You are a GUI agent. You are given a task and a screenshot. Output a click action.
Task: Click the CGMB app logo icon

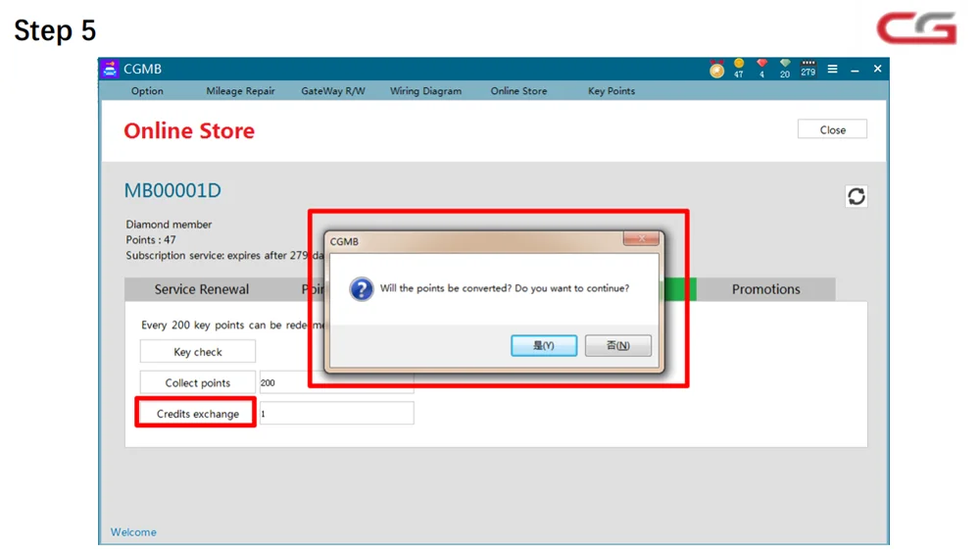click(110, 69)
